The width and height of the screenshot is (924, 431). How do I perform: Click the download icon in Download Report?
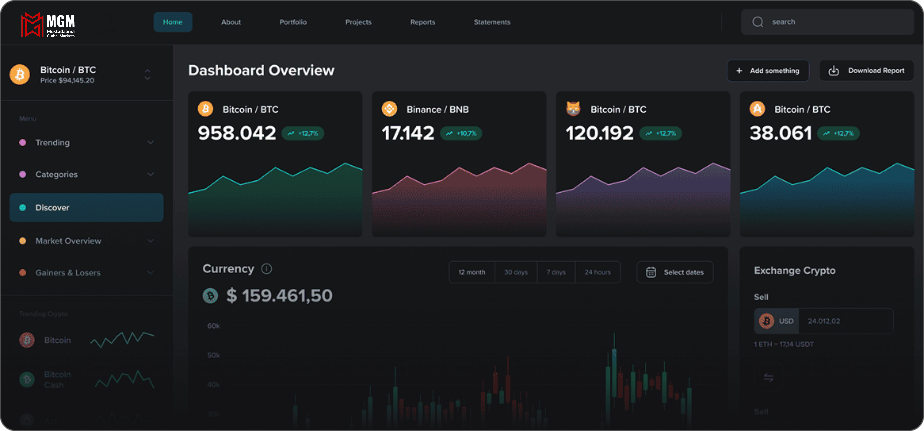click(834, 71)
